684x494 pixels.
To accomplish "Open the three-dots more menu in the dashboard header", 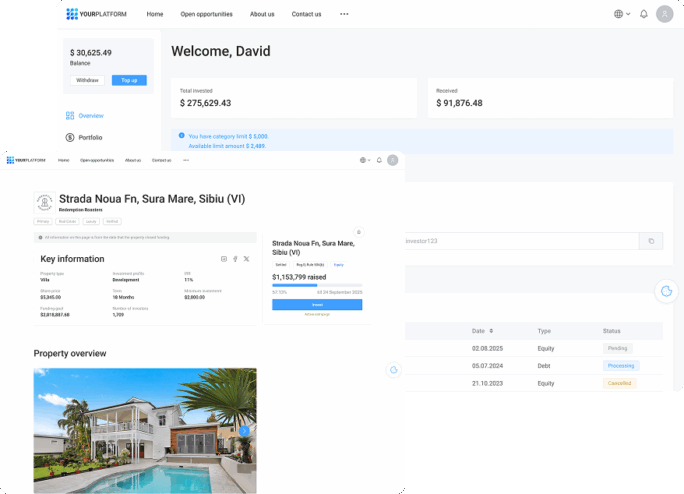I will coord(344,14).
